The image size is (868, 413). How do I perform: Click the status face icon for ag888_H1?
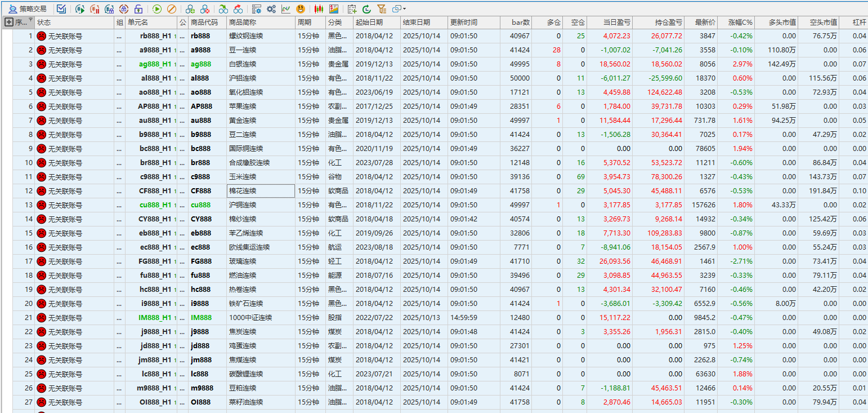[41, 64]
